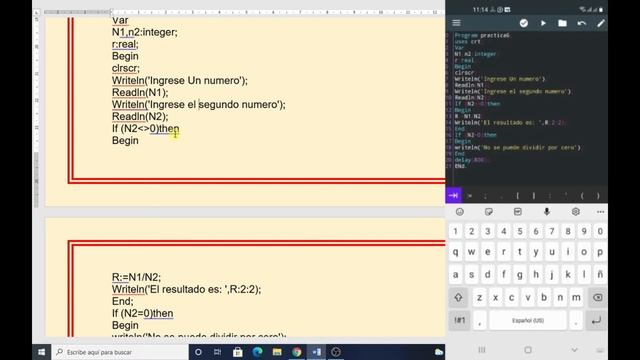Open File Explorer from the taskbar
Viewport: 640px width, 360px height.
[277, 352]
